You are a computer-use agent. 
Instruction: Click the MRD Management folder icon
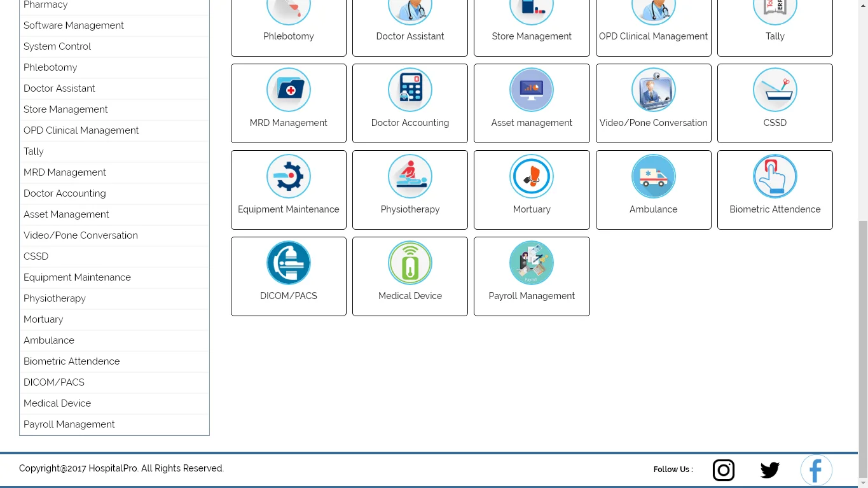(289, 90)
